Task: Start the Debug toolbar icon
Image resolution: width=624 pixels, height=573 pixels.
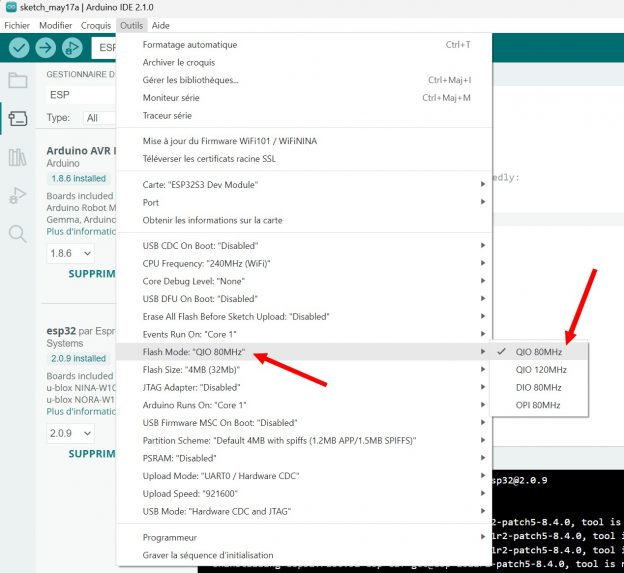Action: (71, 47)
